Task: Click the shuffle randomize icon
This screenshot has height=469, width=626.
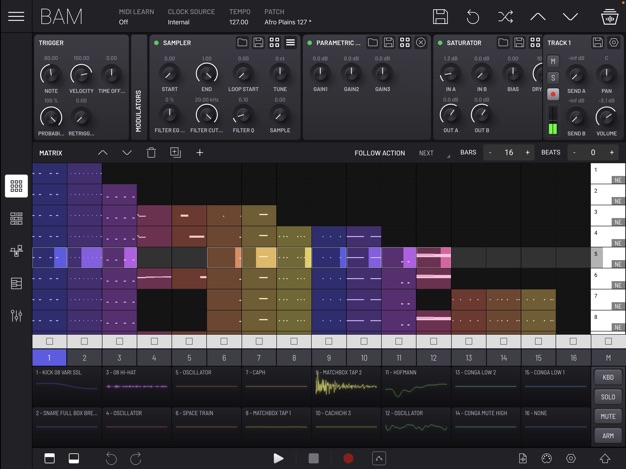Action: (x=505, y=16)
